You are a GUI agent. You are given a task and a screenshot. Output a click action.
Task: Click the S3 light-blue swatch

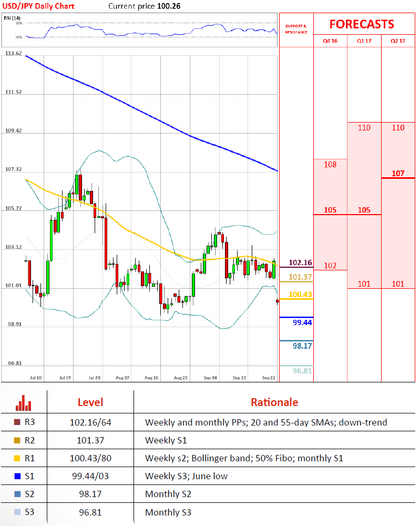pos(17,512)
